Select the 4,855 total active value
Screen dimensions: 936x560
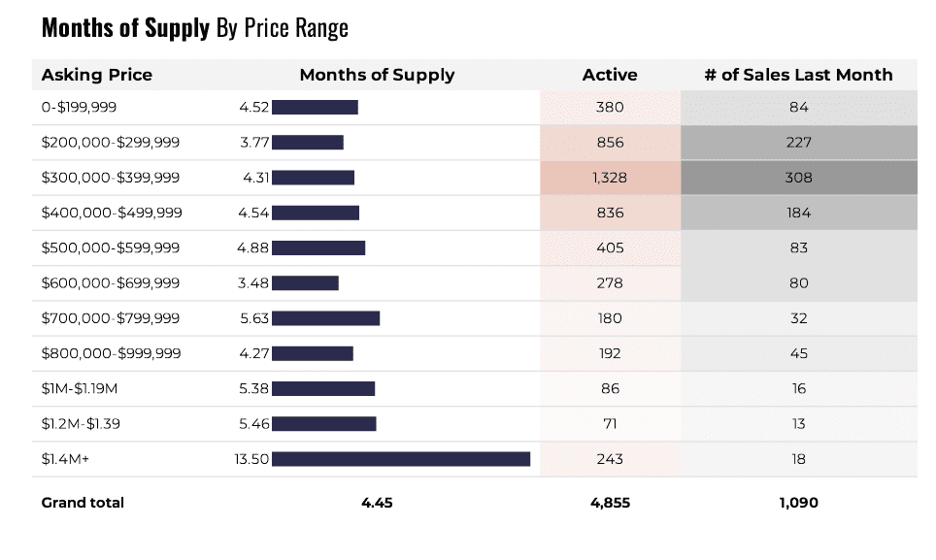point(610,503)
